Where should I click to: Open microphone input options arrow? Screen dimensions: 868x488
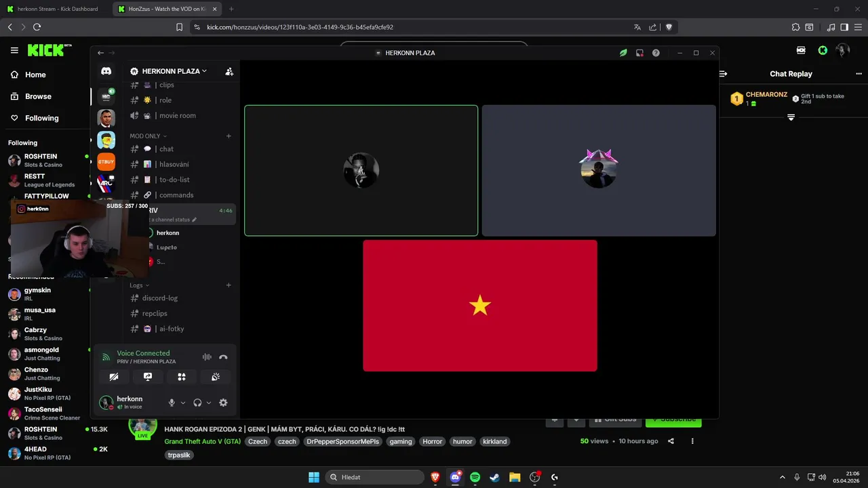[183, 403]
